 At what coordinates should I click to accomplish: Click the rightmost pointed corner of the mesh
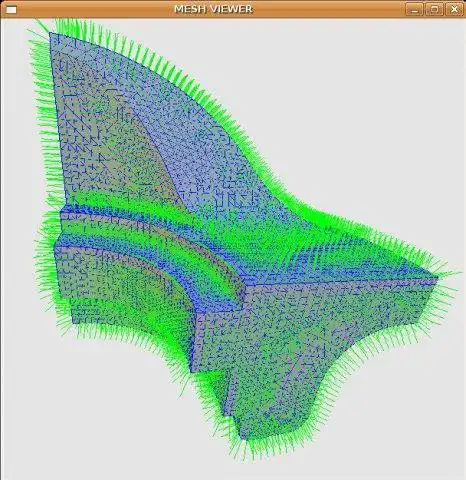click(437, 278)
